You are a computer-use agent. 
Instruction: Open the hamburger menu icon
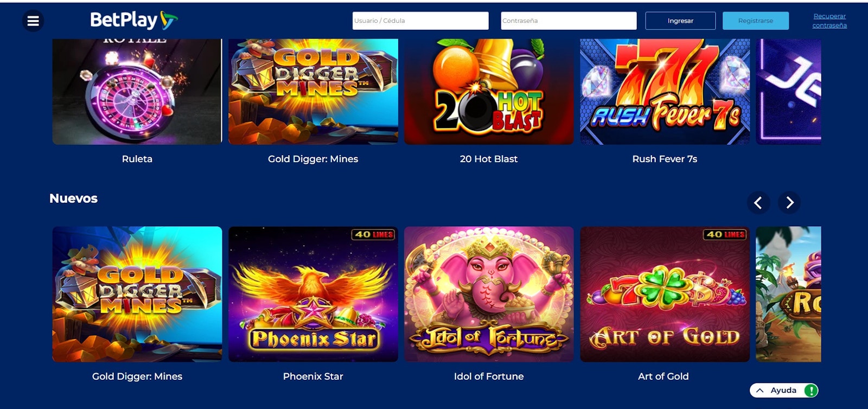tap(33, 21)
